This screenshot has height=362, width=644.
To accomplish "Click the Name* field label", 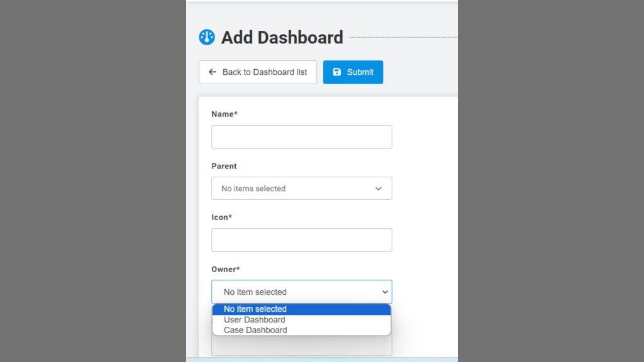I will point(225,114).
